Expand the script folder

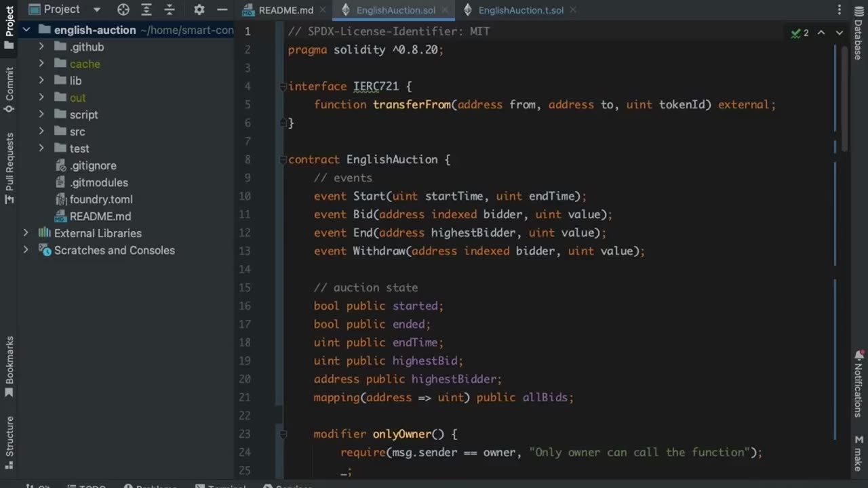(41, 115)
